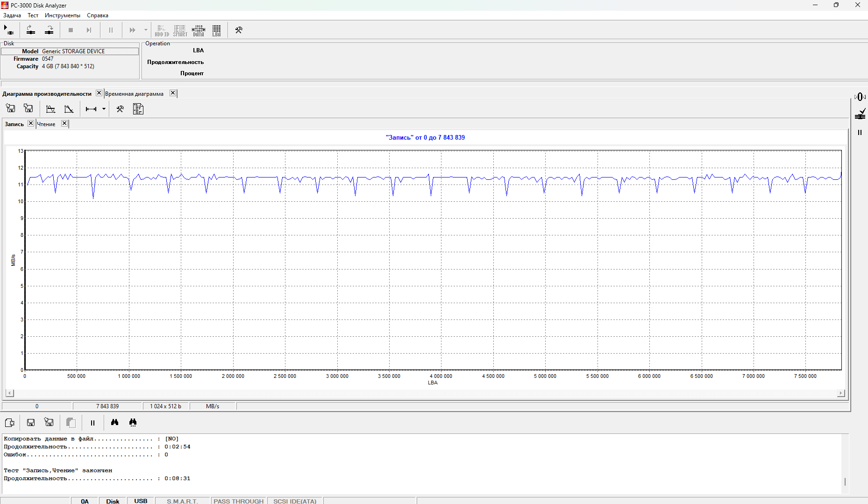This screenshot has width=868, height=504.
Task: Click the plain floppy-disk icon in log toolbar
Action: [31, 423]
